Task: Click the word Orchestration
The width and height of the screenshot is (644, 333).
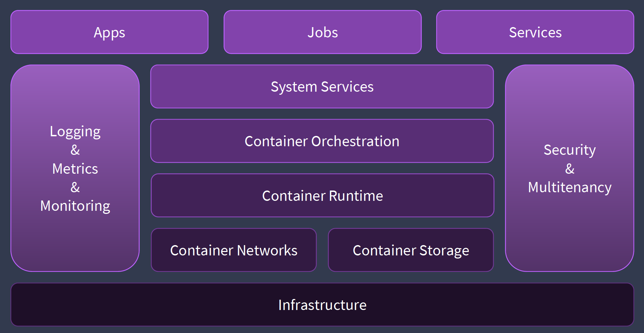Action: (x=355, y=141)
